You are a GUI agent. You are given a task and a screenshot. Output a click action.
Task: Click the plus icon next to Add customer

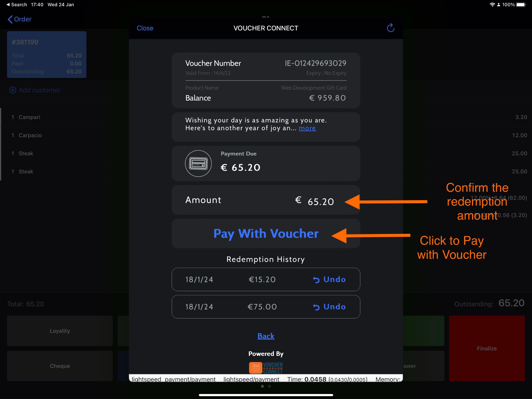13,90
